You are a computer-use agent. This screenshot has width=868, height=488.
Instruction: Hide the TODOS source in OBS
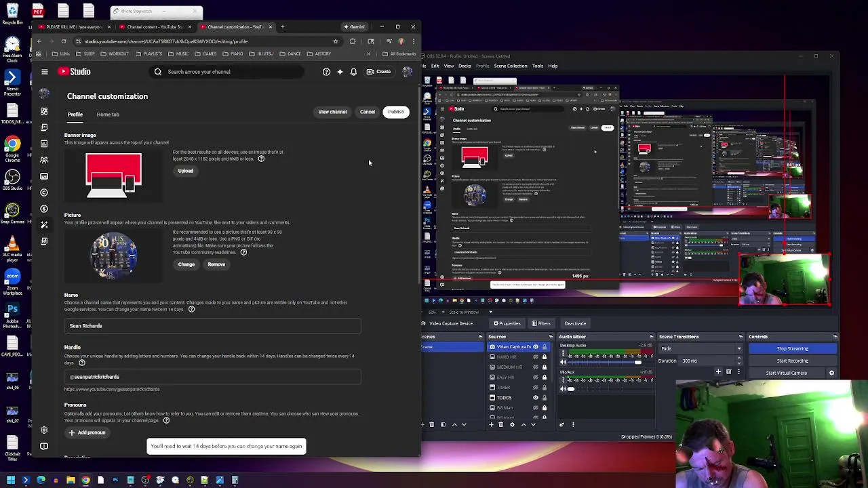pos(536,398)
